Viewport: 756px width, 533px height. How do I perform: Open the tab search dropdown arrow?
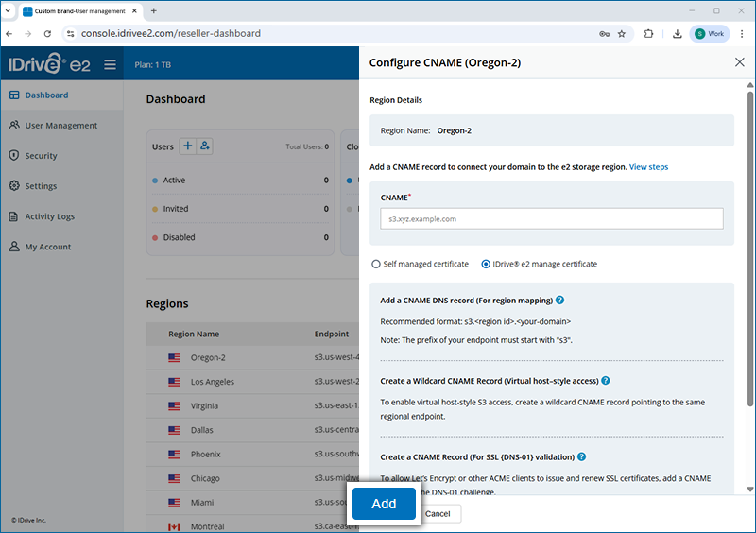coord(9,10)
